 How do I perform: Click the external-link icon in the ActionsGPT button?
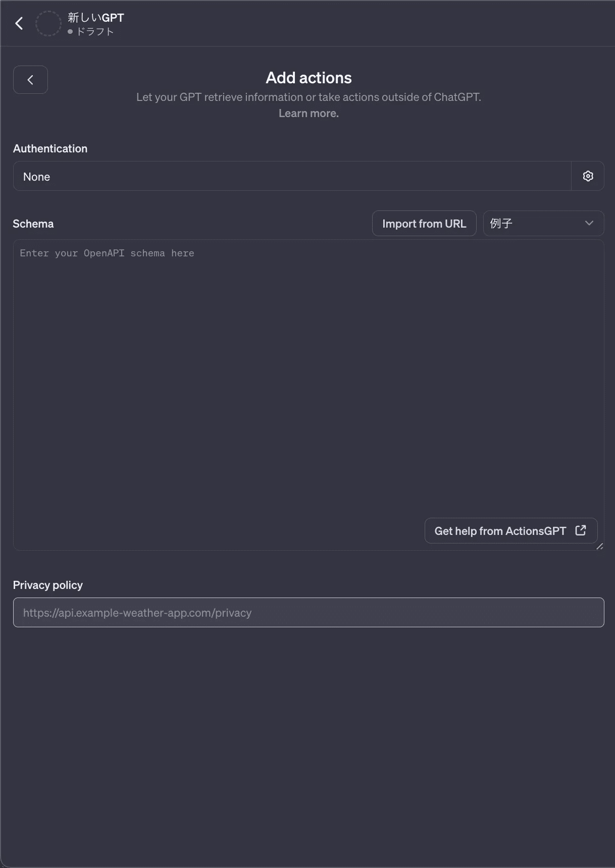click(581, 530)
